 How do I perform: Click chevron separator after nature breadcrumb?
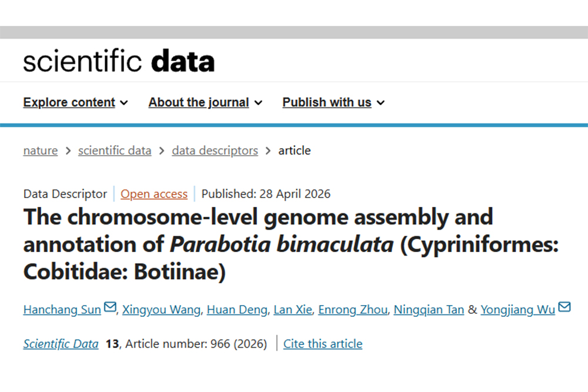point(68,151)
